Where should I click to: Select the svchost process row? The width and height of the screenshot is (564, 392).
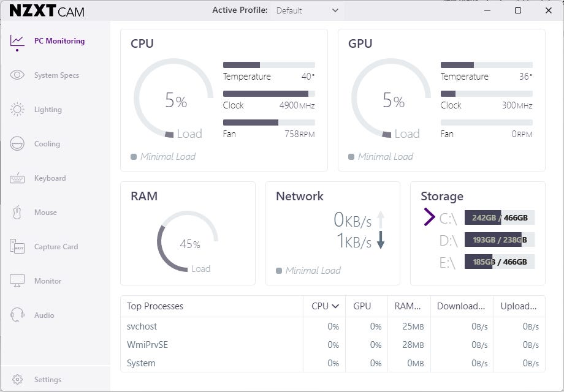coord(333,326)
